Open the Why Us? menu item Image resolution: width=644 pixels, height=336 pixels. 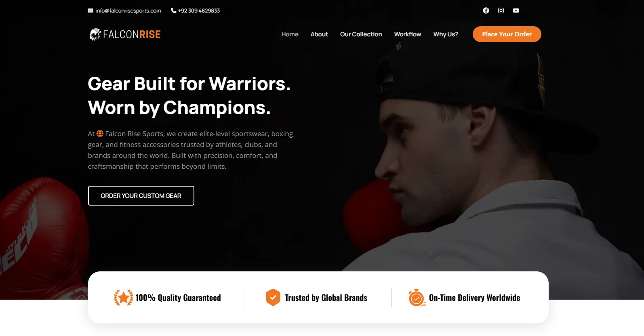446,34
